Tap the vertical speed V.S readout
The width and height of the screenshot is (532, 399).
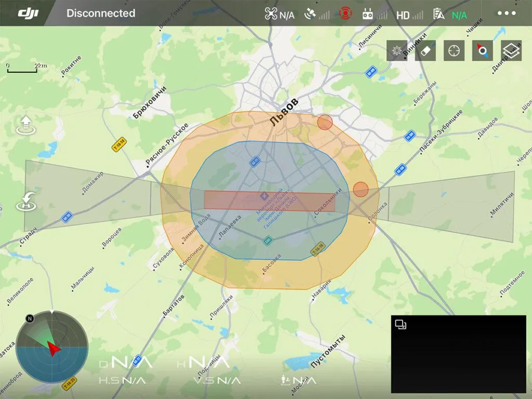click(x=217, y=381)
